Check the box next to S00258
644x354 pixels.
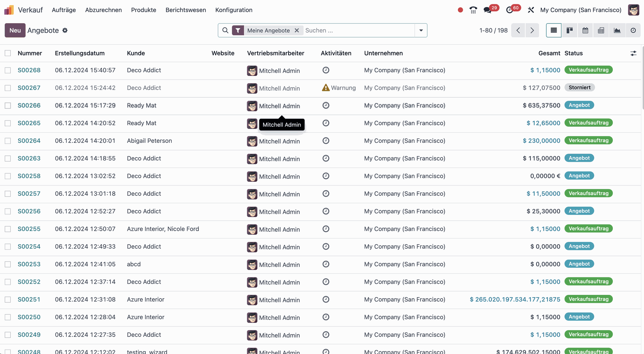tap(8, 176)
